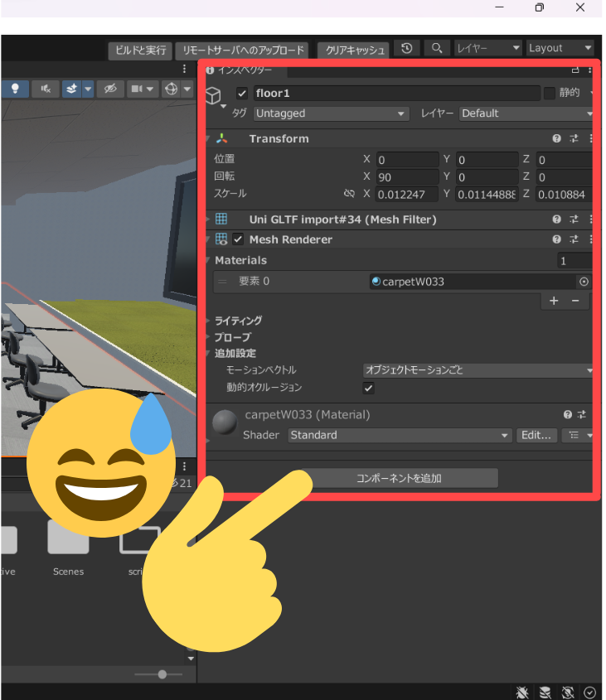Mute scene audio with the speaker icon
Screen dimensions: 606x700
[46, 89]
